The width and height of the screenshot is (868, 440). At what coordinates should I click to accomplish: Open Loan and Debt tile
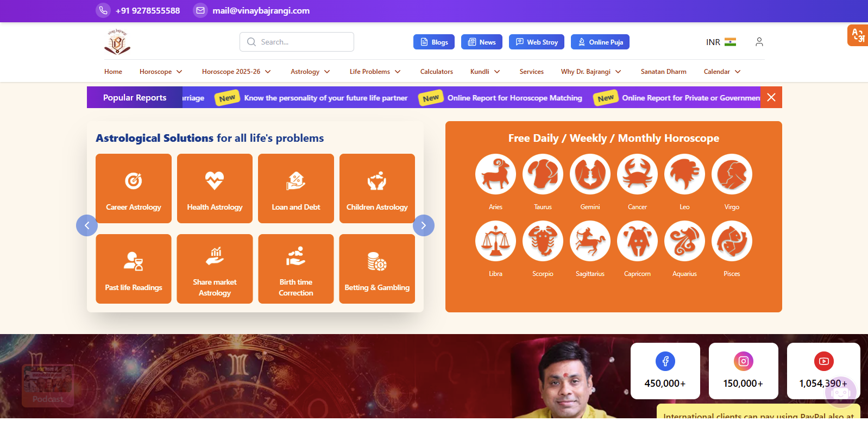tap(296, 188)
